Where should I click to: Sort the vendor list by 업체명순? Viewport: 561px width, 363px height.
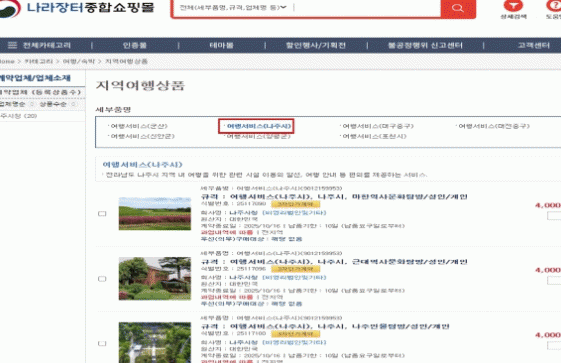point(13,104)
